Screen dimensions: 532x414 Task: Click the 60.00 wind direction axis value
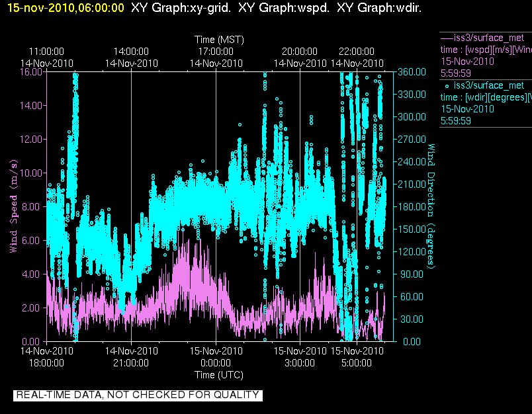pos(412,297)
